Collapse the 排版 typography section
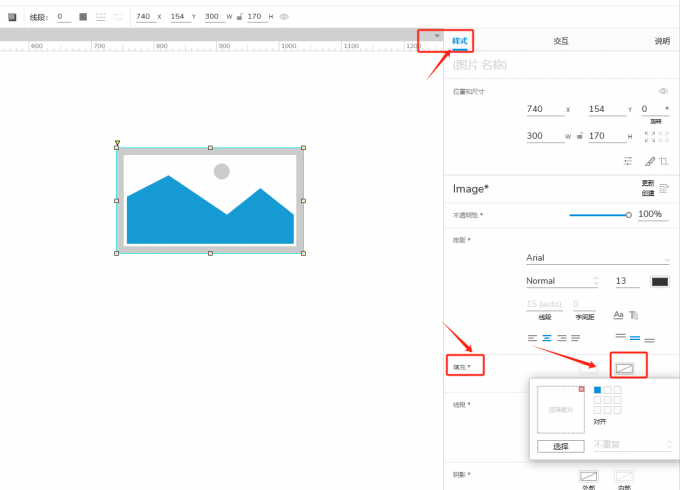The image size is (680, 490). point(461,240)
